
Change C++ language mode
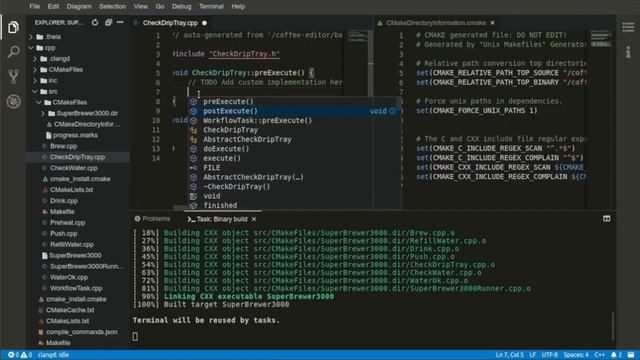tap(599, 355)
